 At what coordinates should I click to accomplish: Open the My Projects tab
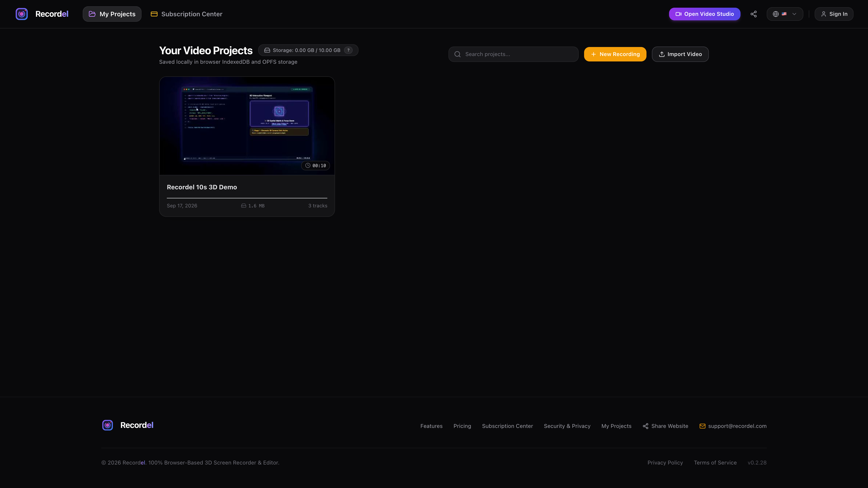click(112, 14)
